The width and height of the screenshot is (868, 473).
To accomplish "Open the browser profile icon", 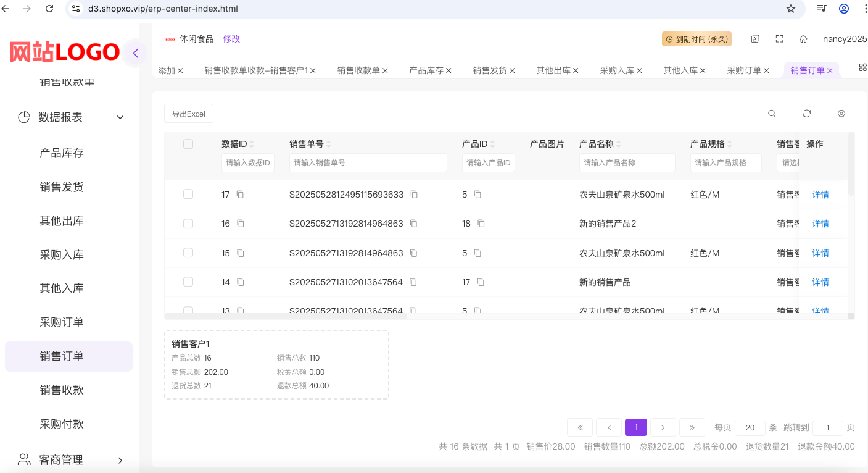I will click(844, 9).
